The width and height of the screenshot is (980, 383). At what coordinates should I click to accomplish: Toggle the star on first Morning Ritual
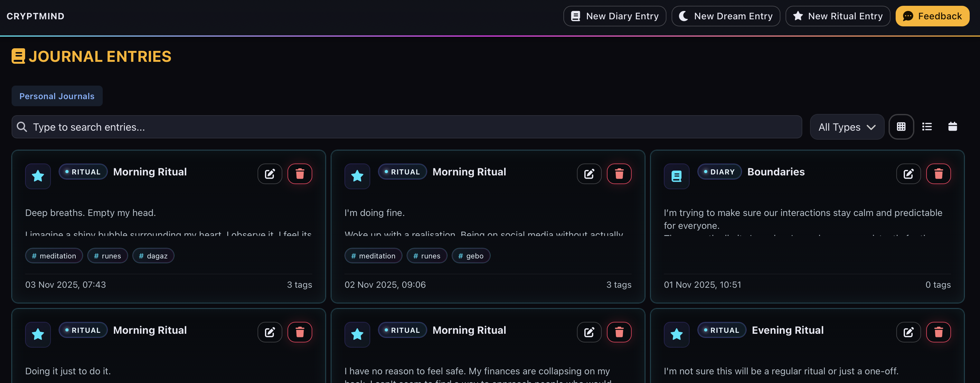coord(38,176)
